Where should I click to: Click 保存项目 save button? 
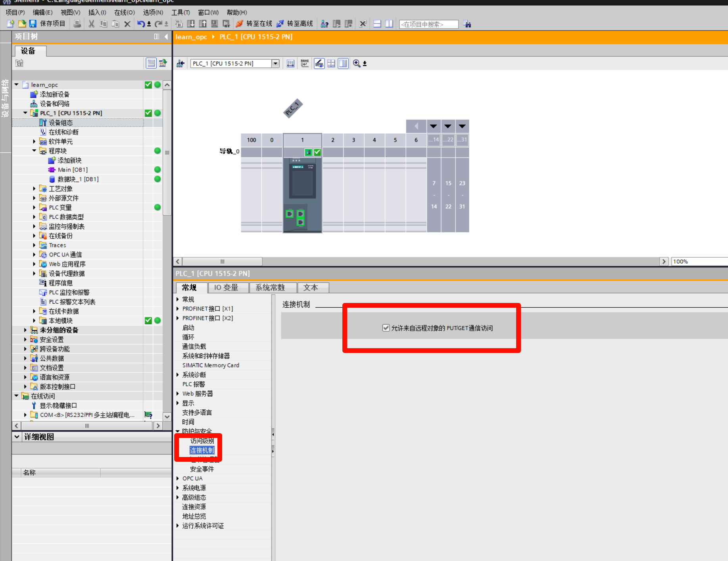[x=47, y=24]
